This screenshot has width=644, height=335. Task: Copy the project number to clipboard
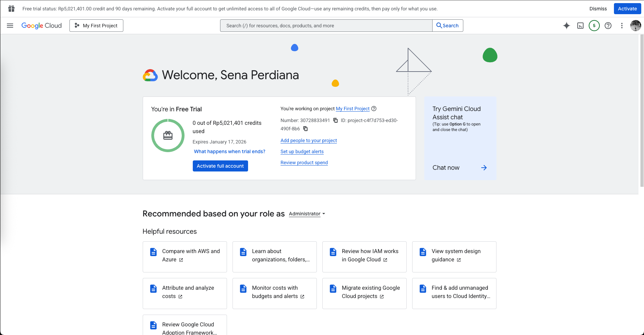tap(335, 120)
